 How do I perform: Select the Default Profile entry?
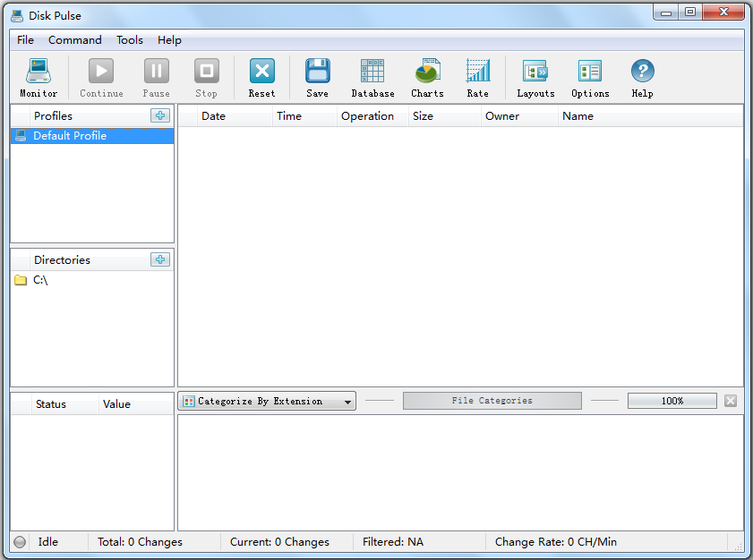[92, 136]
